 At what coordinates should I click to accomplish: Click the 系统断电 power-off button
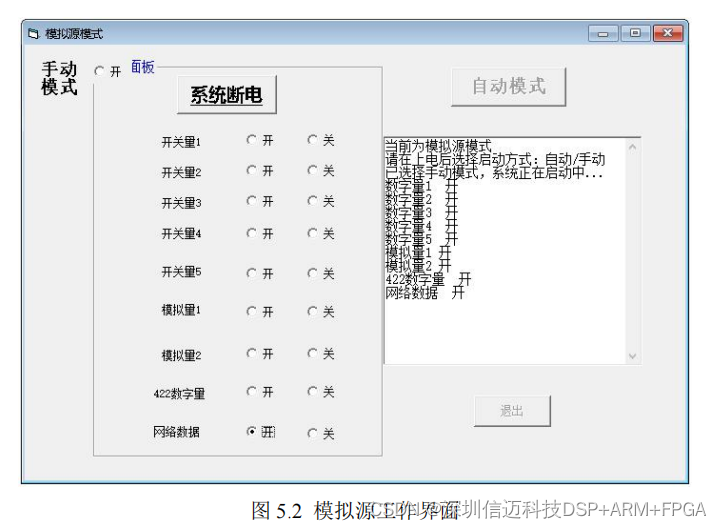(226, 96)
